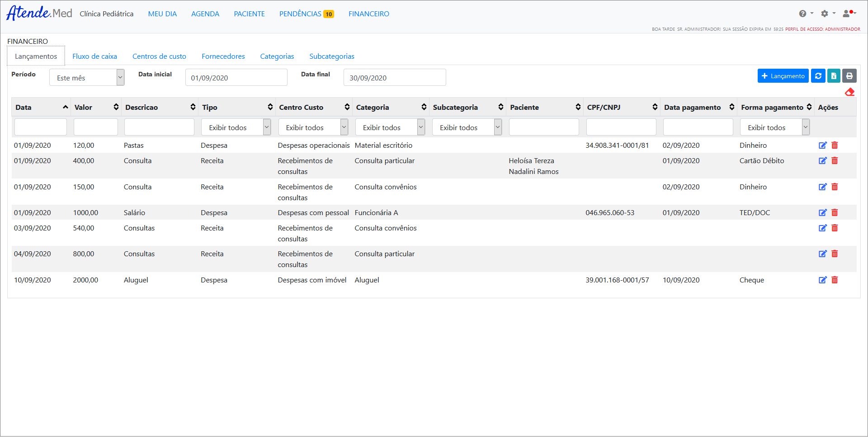Sort table by Valor column

(x=96, y=107)
